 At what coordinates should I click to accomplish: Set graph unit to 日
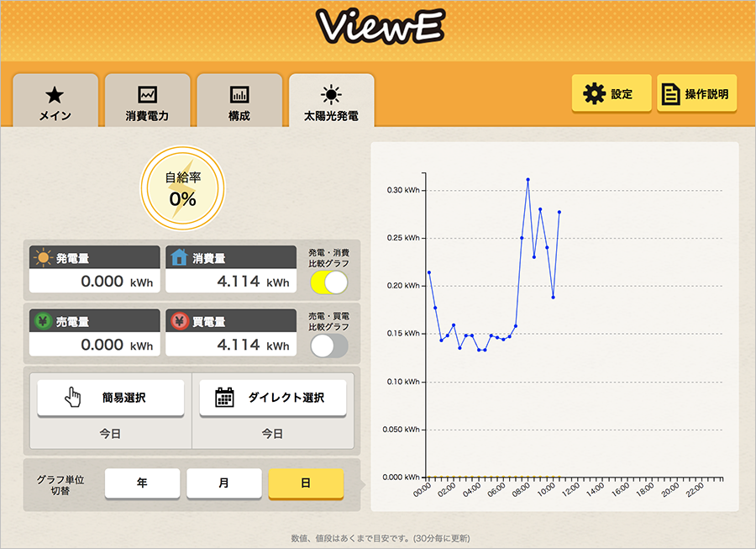[306, 483]
